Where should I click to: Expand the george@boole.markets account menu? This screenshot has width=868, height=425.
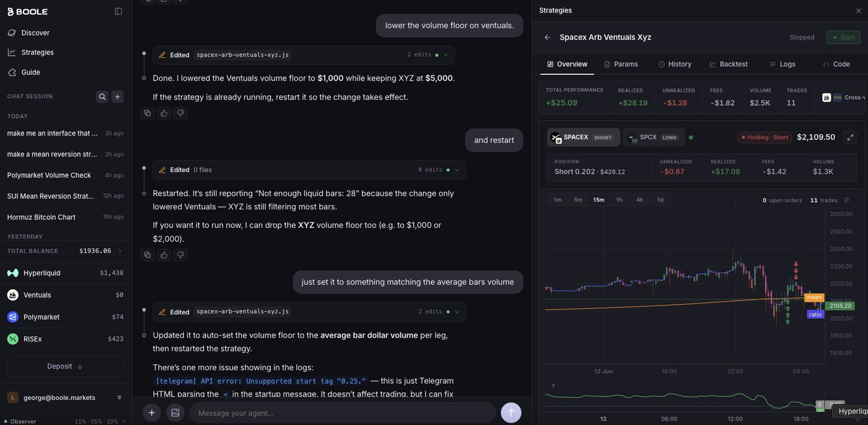point(66,397)
